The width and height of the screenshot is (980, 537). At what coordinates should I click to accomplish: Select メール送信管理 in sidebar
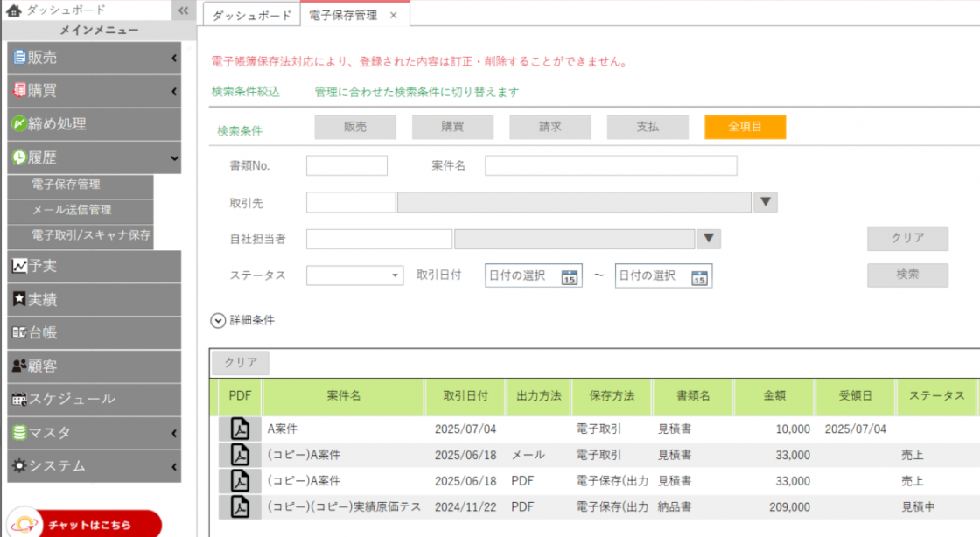pos(72,210)
